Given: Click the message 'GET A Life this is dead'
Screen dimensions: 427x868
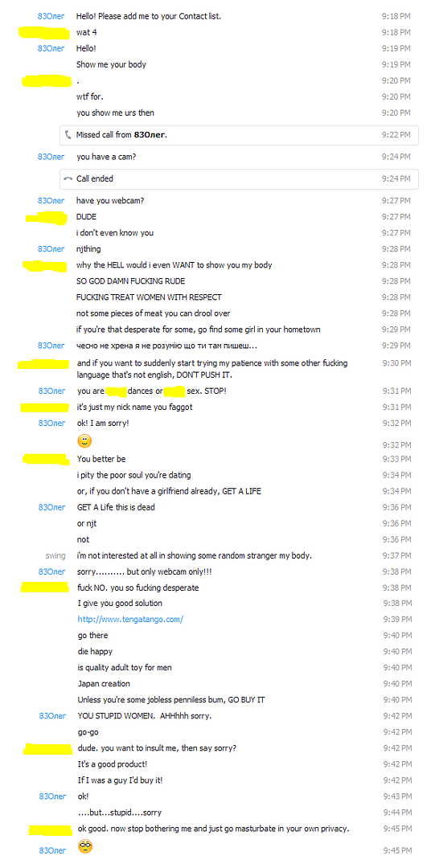Looking at the screenshot, I should point(117,507).
